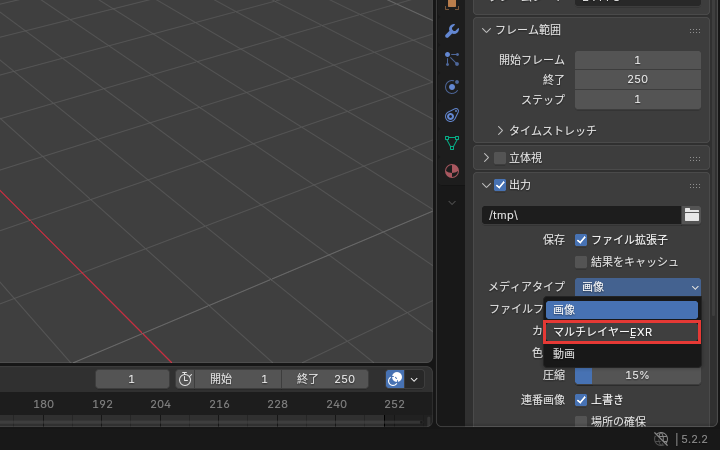Screen dimensions: 720x450
Task: Open the Particles properties tab
Action: (452, 59)
